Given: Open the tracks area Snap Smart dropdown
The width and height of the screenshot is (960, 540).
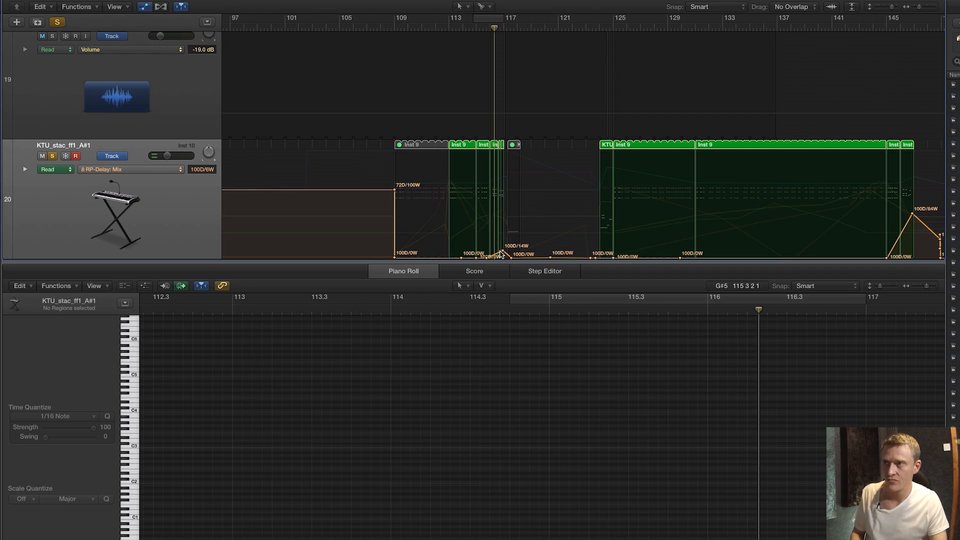Looking at the screenshot, I should tap(717, 7).
